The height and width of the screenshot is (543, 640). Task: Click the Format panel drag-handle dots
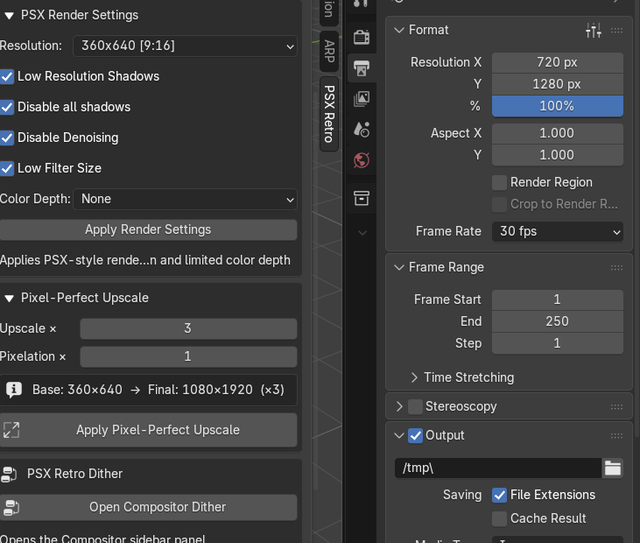(617, 31)
